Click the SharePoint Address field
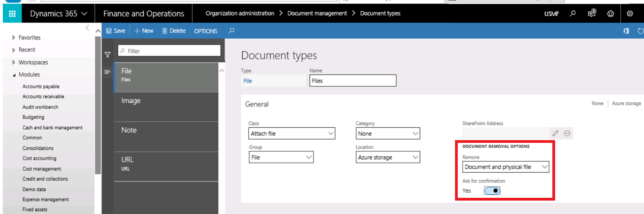This screenshot has width=644, height=214. [x=506, y=133]
